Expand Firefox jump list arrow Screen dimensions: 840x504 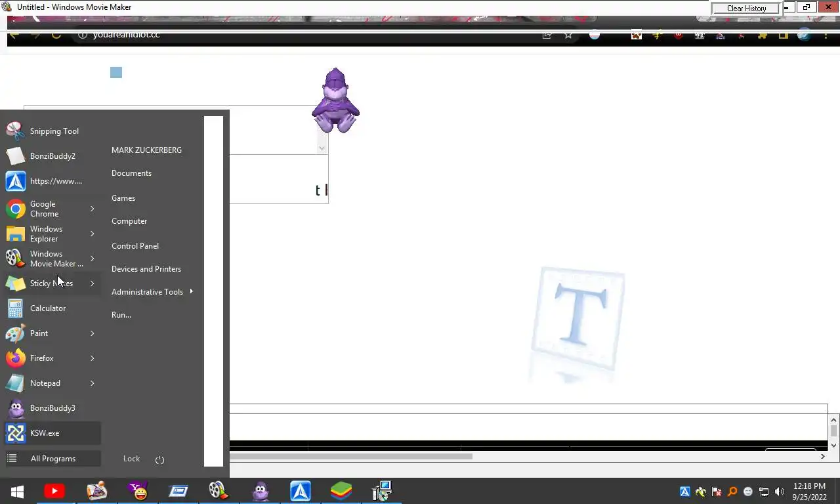tap(92, 358)
